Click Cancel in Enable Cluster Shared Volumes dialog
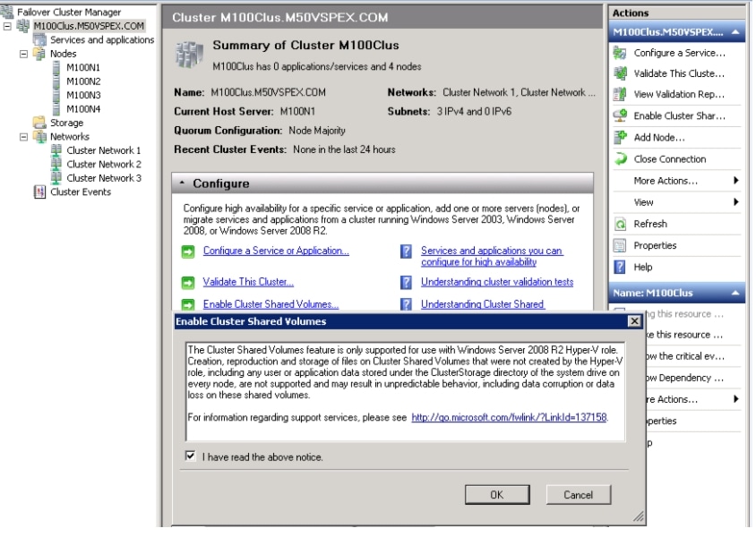Screen dimensions: 756x554 point(578,495)
